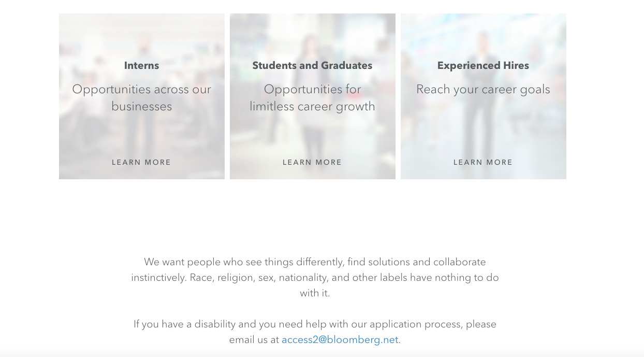This screenshot has width=644, height=357.
Task: Open Learn More under Students and Graduates
Action: (x=312, y=162)
